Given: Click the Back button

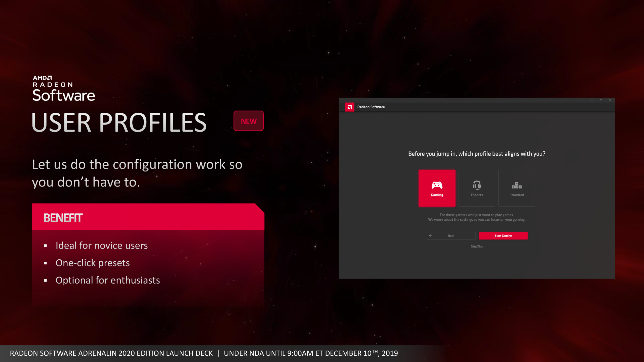Looking at the screenshot, I should click(451, 236).
